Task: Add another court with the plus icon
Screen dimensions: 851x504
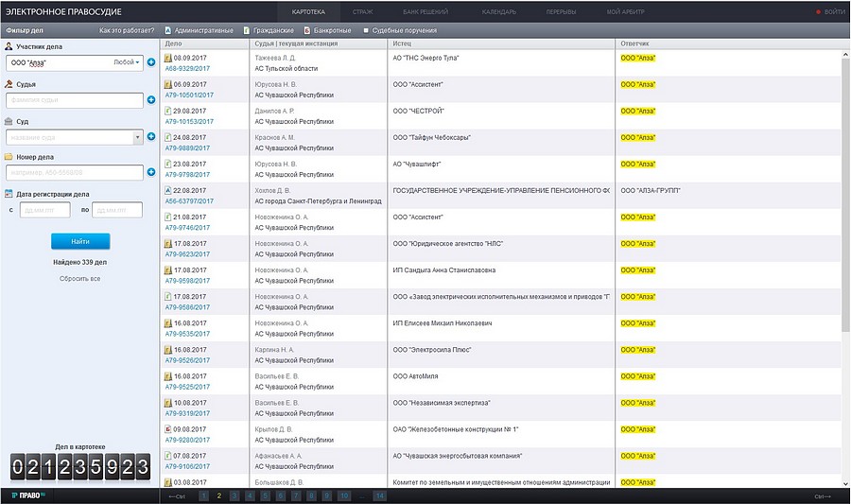Action: click(151, 137)
